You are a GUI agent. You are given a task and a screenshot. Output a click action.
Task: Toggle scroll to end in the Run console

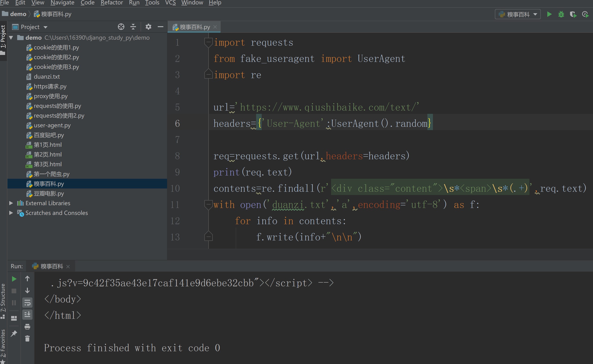tap(27, 315)
